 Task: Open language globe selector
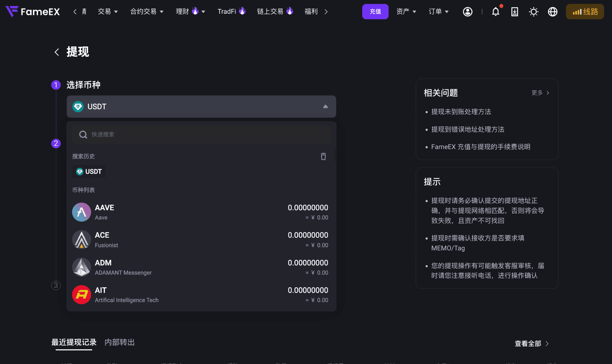click(553, 12)
